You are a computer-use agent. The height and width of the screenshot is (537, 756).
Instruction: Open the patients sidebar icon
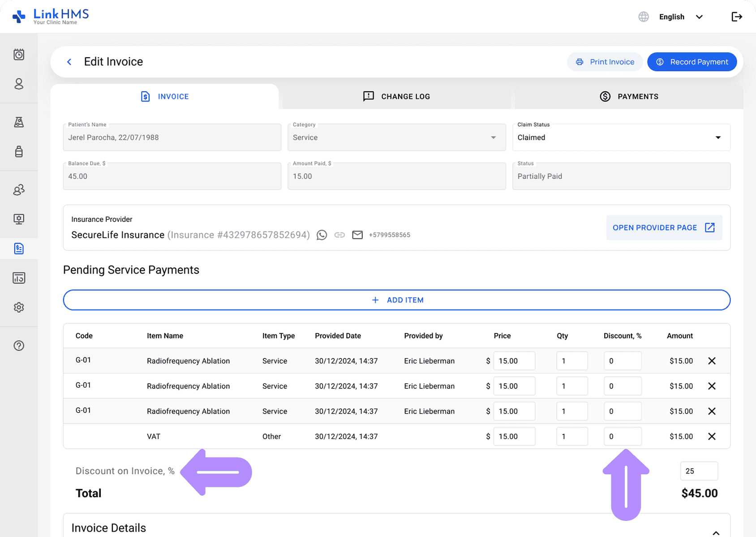coord(19,84)
